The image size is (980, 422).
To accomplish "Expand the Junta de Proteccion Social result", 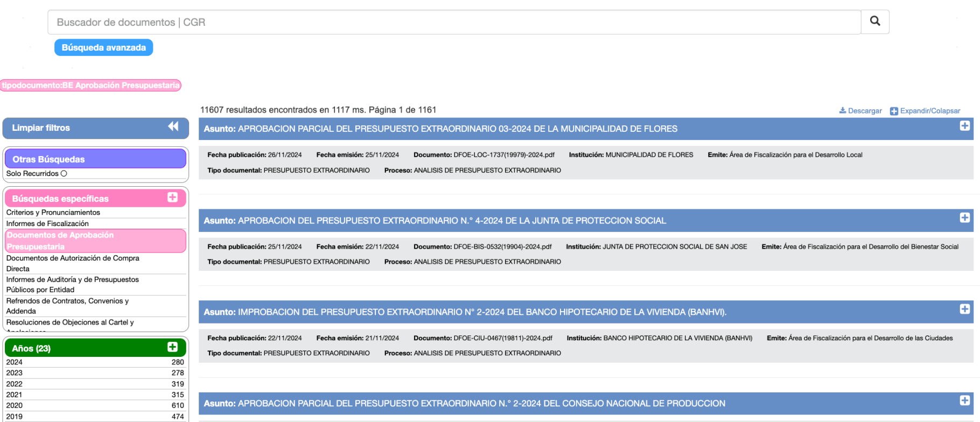I will click(x=964, y=217).
